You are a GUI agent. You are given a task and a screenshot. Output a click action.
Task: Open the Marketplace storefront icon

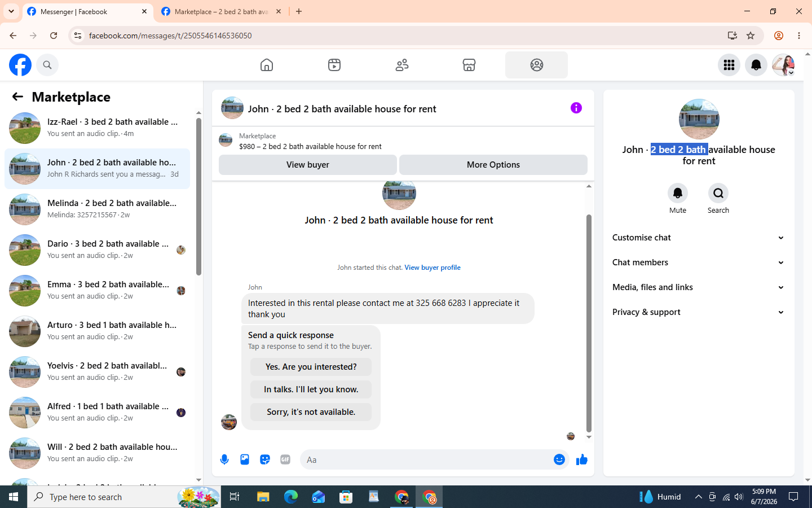[x=469, y=65]
